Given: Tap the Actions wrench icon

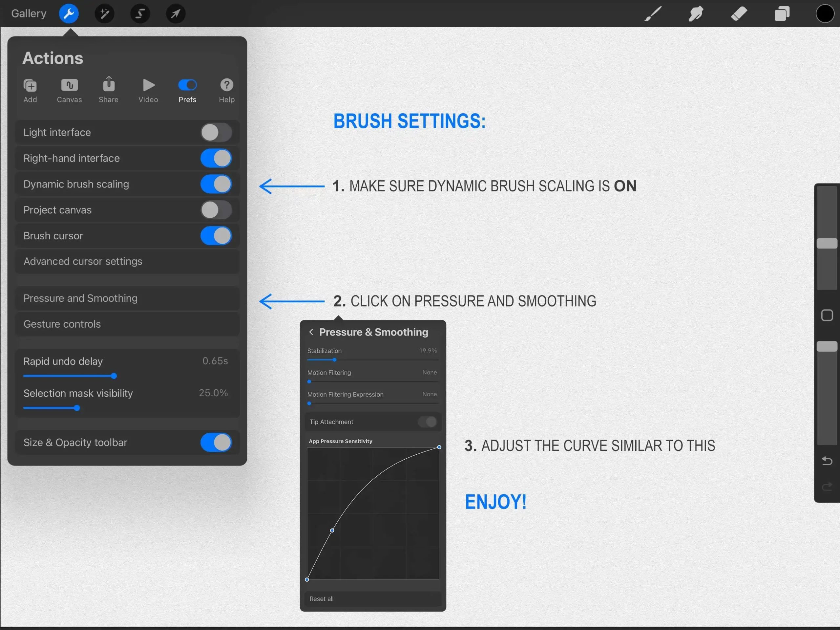Looking at the screenshot, I should point(69,14).
